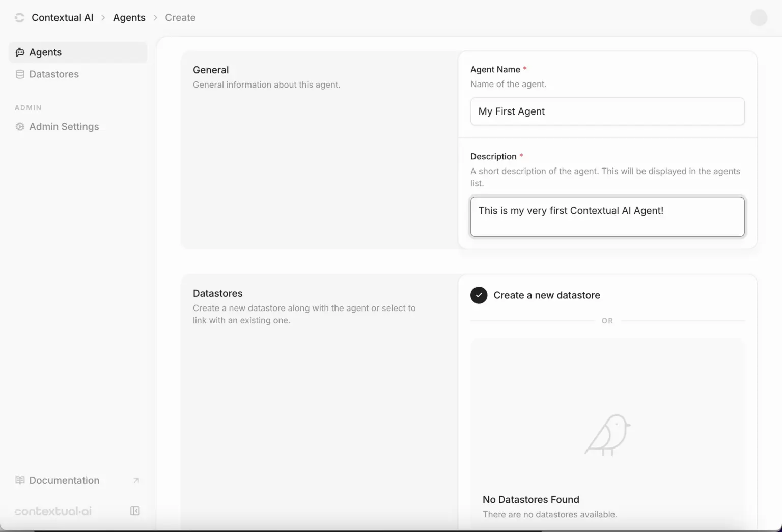Go to Contextual AI breadcrumb
This screenshot has width=782, height=532.
click(63, 18)
